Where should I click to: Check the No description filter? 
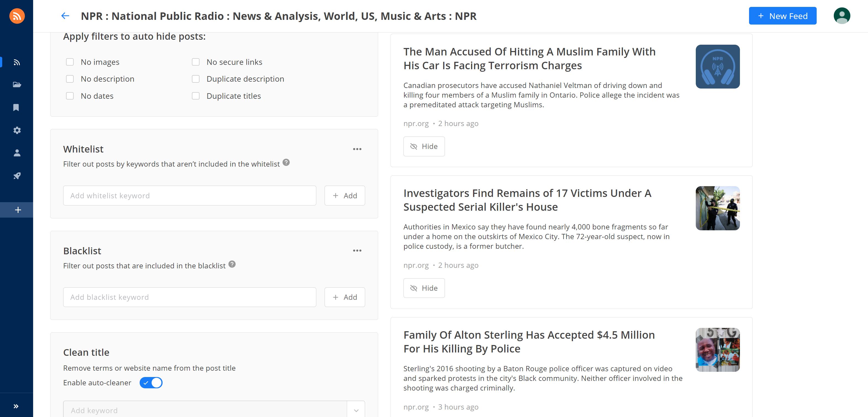pos(70,79)
